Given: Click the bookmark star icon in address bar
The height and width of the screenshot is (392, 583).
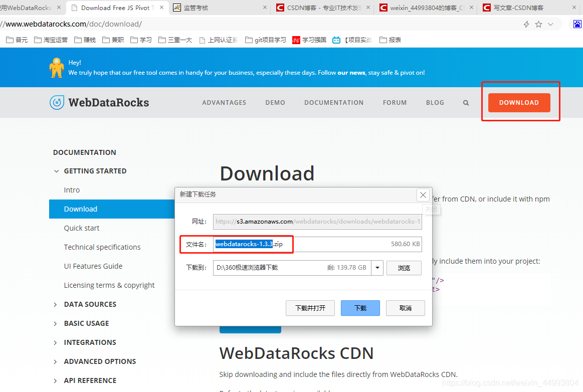Looking at the screenshot, I should (538, 24).
